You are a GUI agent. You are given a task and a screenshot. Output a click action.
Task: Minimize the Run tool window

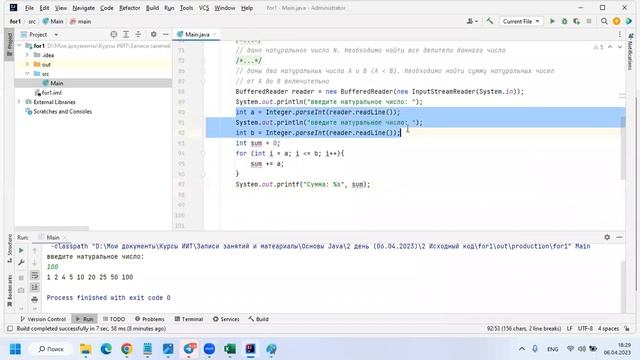(x=619, y=237)
